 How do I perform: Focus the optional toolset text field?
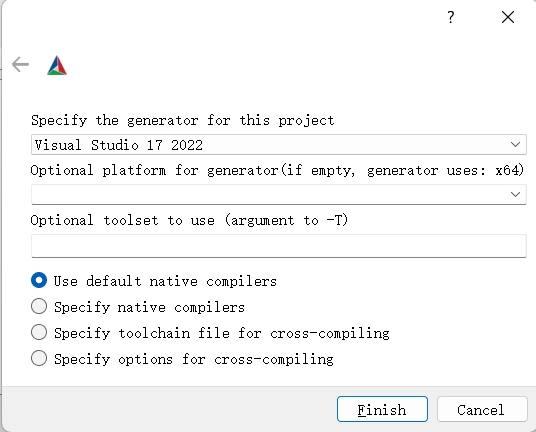pos(279,246)
